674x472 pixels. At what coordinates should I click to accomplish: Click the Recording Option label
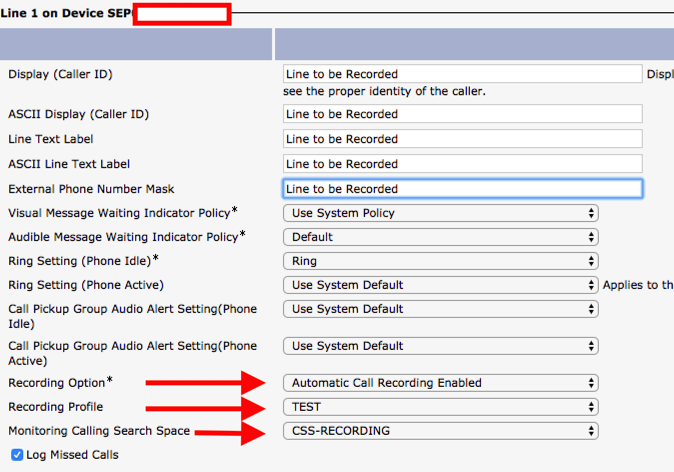[56, 383]
